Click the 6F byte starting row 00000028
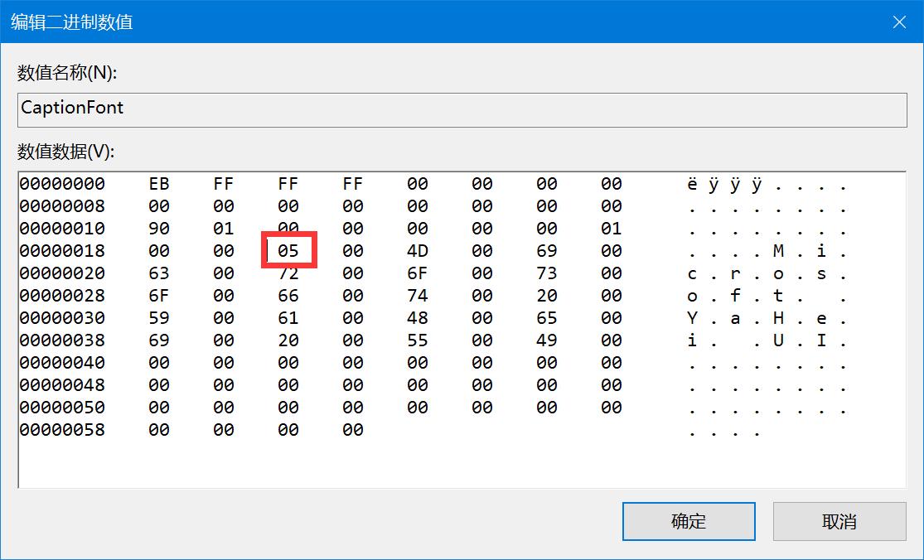 click(x=157, y=295)
